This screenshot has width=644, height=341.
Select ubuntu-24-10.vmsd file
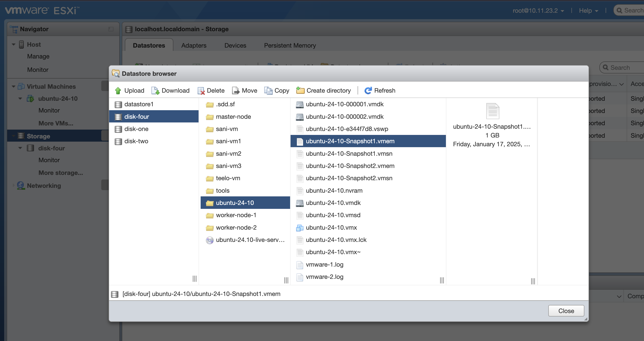(x=368, y=215)
